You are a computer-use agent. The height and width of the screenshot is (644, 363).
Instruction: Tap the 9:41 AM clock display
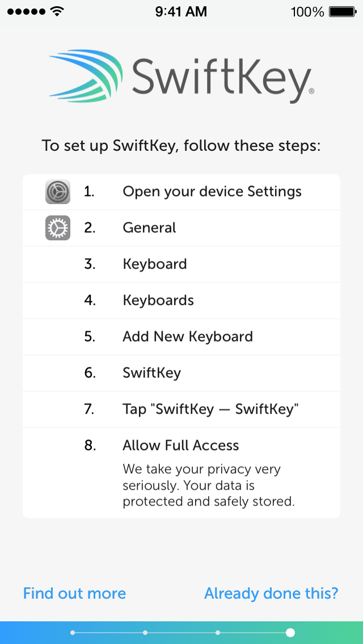181,11
